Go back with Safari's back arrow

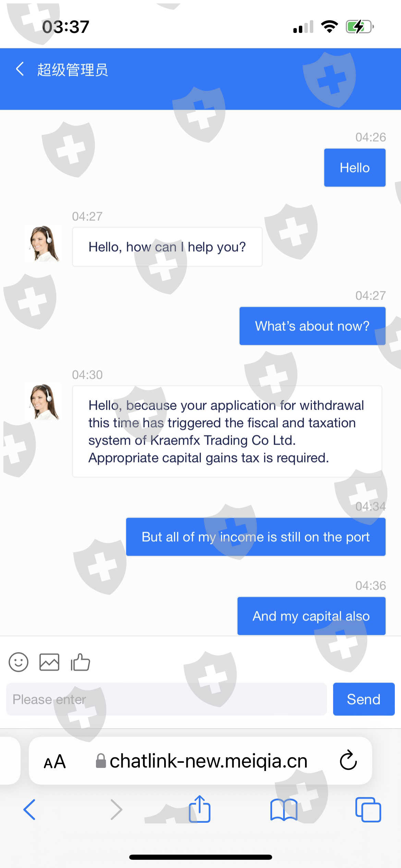(x=29, y=810)
